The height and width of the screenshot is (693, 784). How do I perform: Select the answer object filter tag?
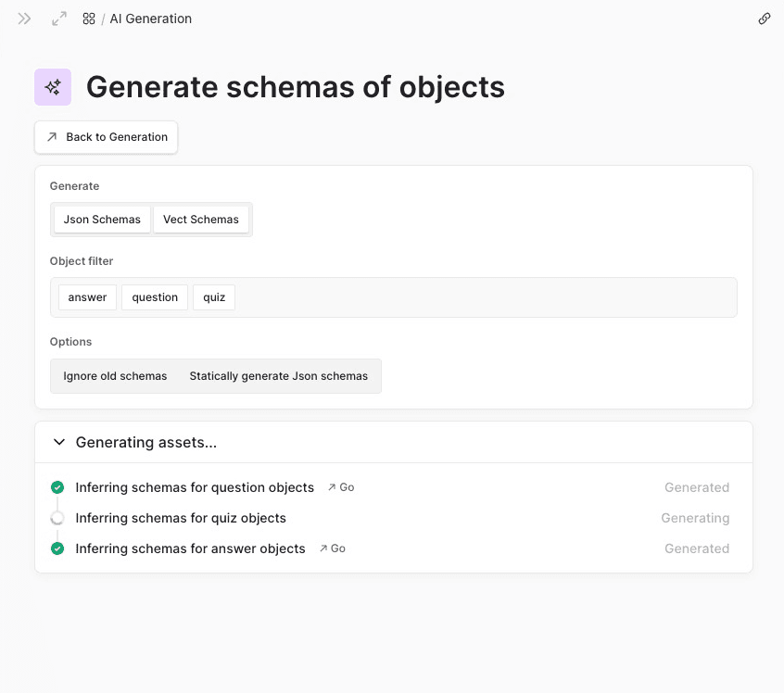point(87,297)
